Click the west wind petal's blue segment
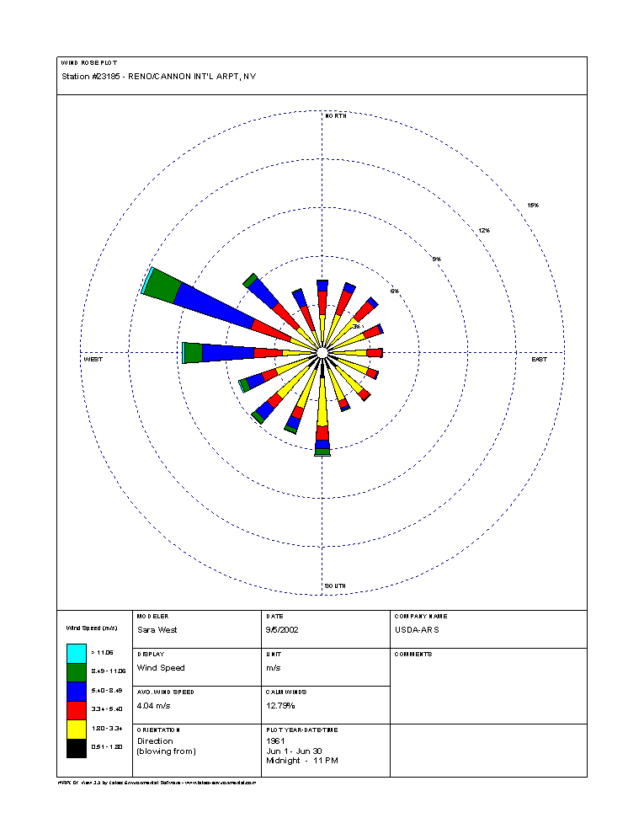The width and height of the screenshot is (644, 834). click(228, 353)
